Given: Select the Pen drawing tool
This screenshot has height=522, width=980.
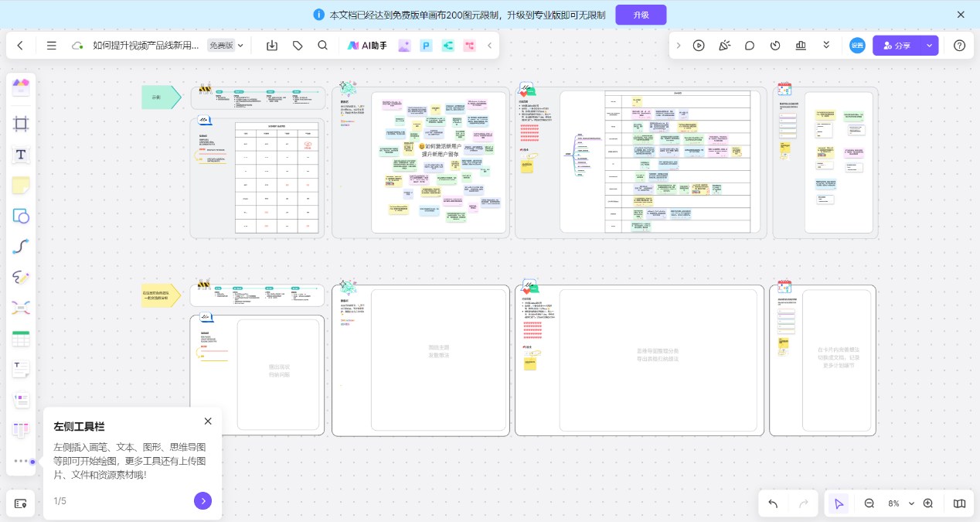Looking at the screenshot, I should tap(21, 277).
